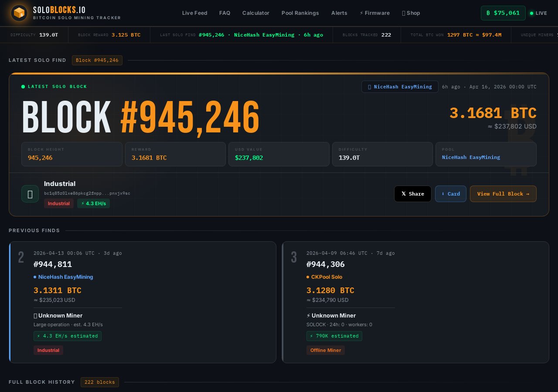Click the SoloBlocks cube logo
The image size is (558, 392).
[19, 13]
